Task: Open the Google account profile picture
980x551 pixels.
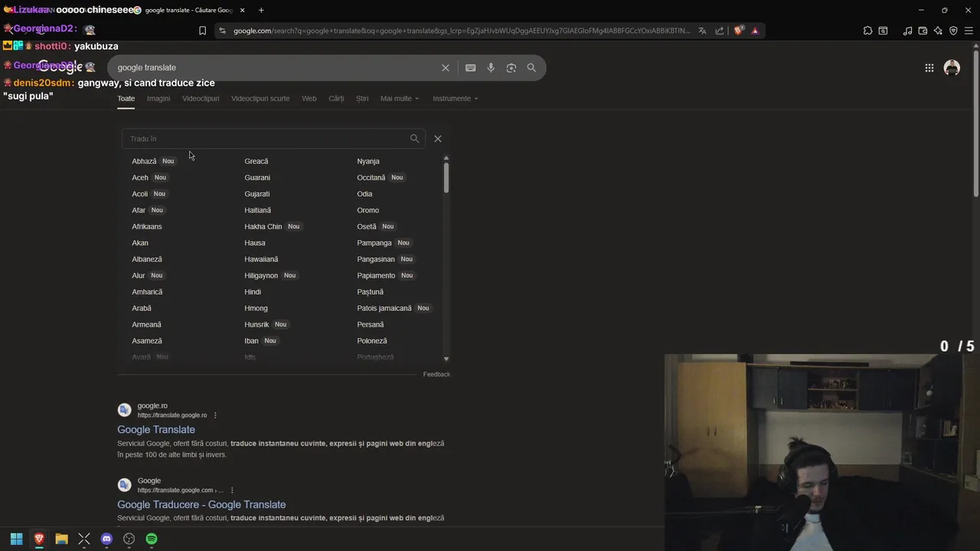Action: point(952,67)
